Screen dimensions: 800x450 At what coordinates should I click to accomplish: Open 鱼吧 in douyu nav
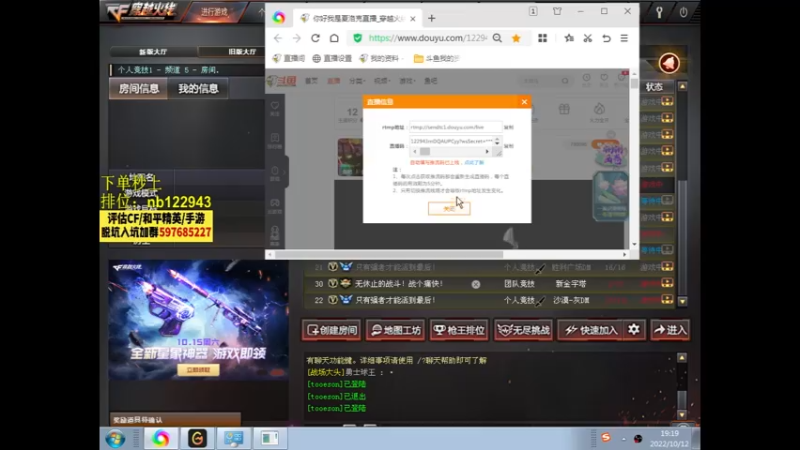[x=431, y=81]
